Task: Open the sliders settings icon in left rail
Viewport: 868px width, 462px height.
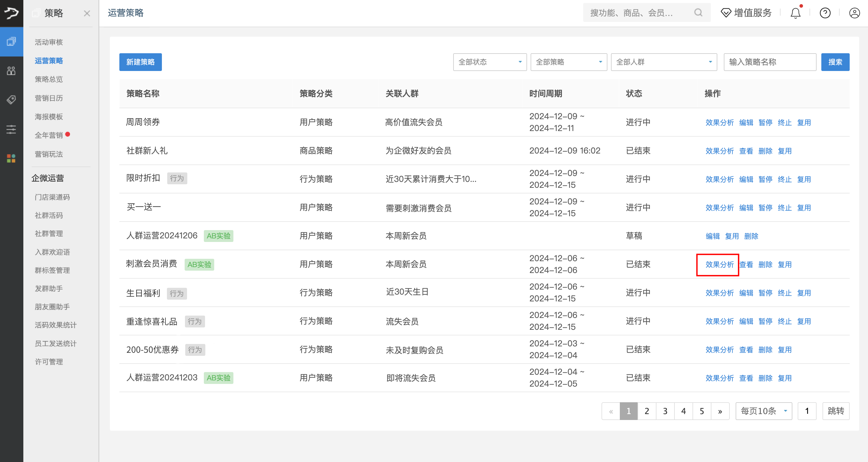Action: point(11,129)
